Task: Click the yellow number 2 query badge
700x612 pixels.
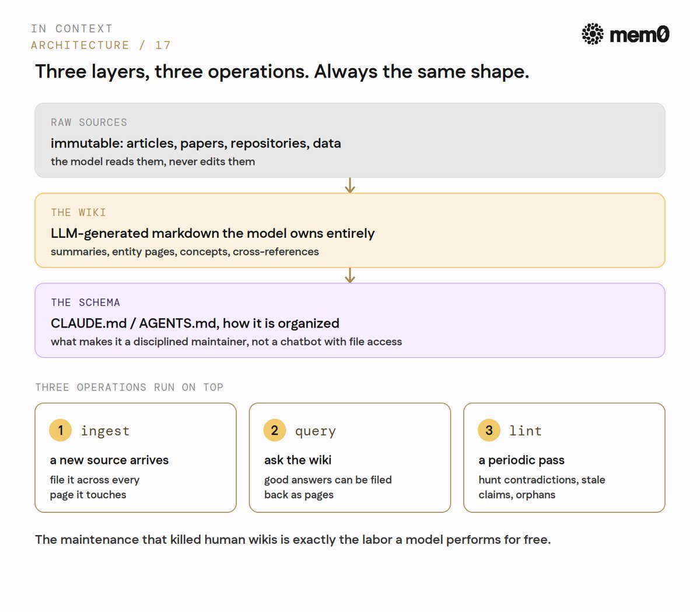Action: pos(275,430)
